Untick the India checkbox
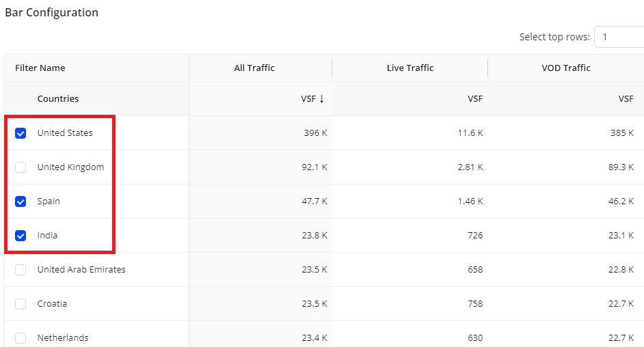644x347 pixels. [x=21, y=236]
